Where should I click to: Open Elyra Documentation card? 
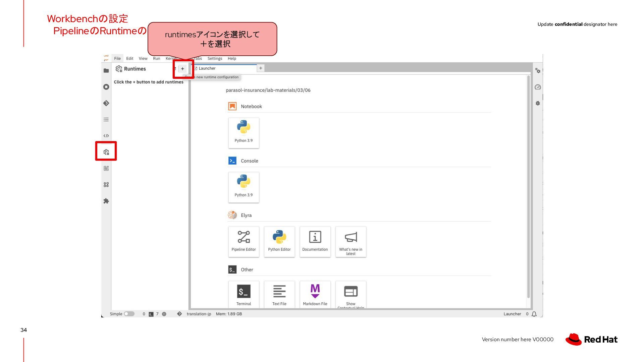pyautogui.click(x=315, y=242)
